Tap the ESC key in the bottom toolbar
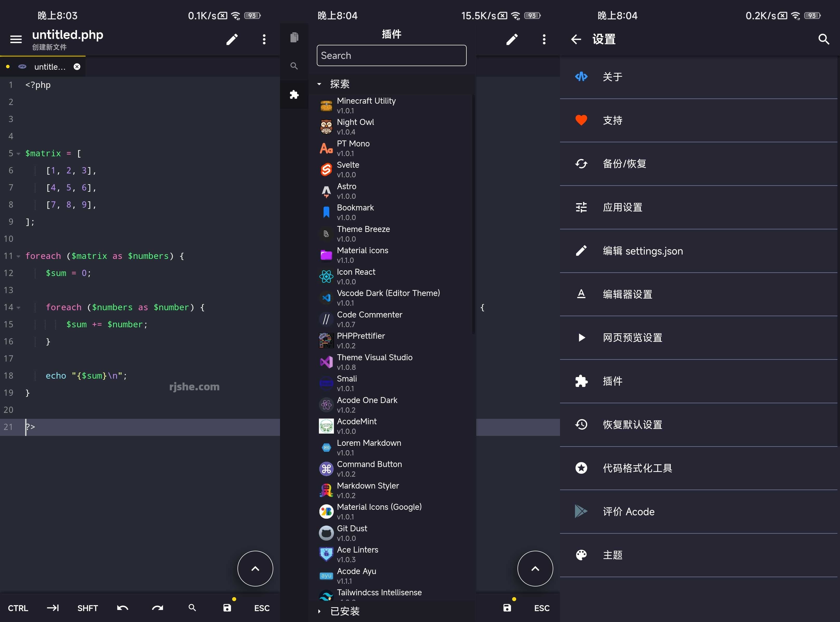 [261, 608]
